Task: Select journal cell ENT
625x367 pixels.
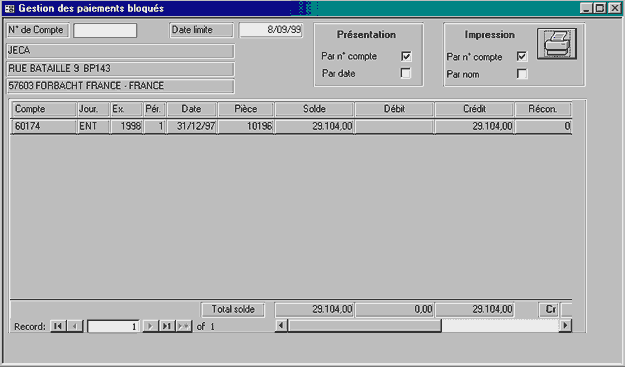Action: coord(93,126)
